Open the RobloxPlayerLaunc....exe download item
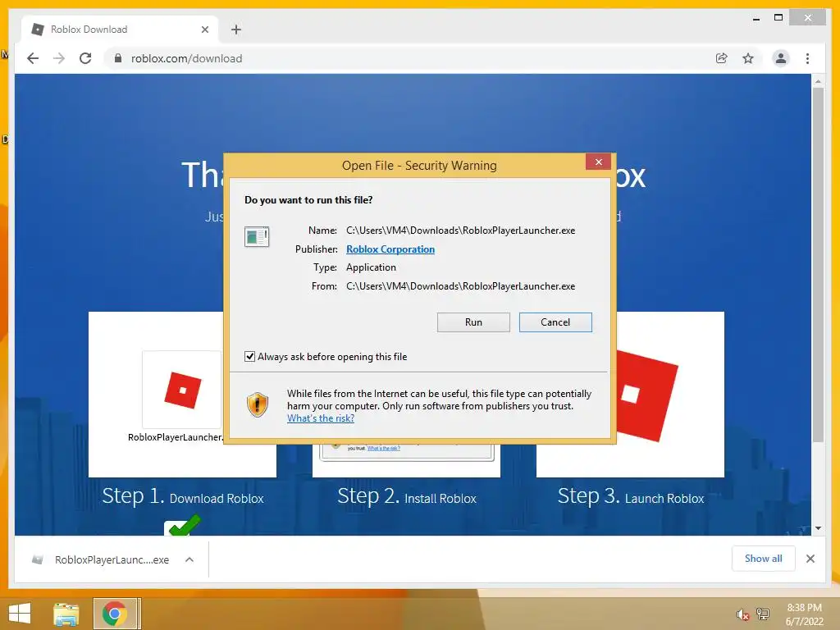This screenshot has width=840, height=630. [x=112, y=559]
